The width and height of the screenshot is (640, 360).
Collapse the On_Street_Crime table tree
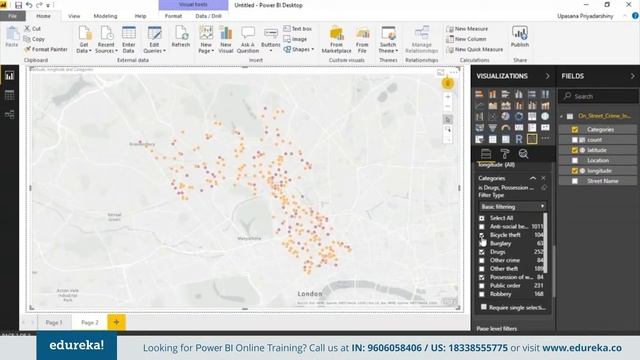[562, 116]
